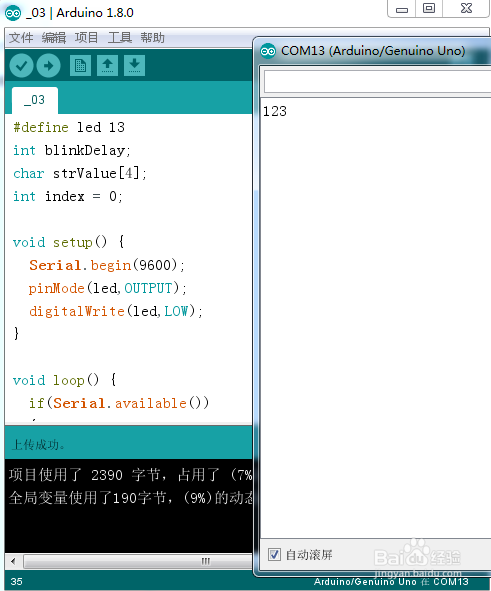Open the 项目 menu
Viewport: 491px width, 591px height.
tap(86, 38)
